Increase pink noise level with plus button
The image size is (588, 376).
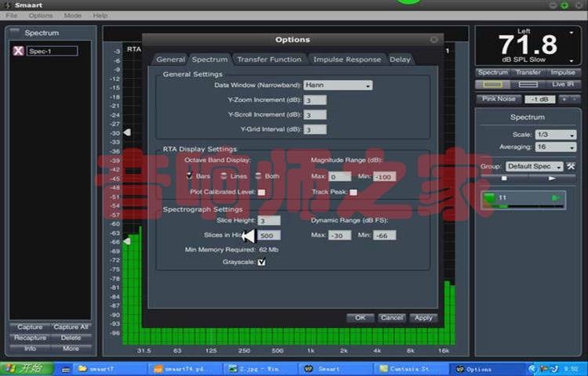pyautogui.click(x=564, y=99)
